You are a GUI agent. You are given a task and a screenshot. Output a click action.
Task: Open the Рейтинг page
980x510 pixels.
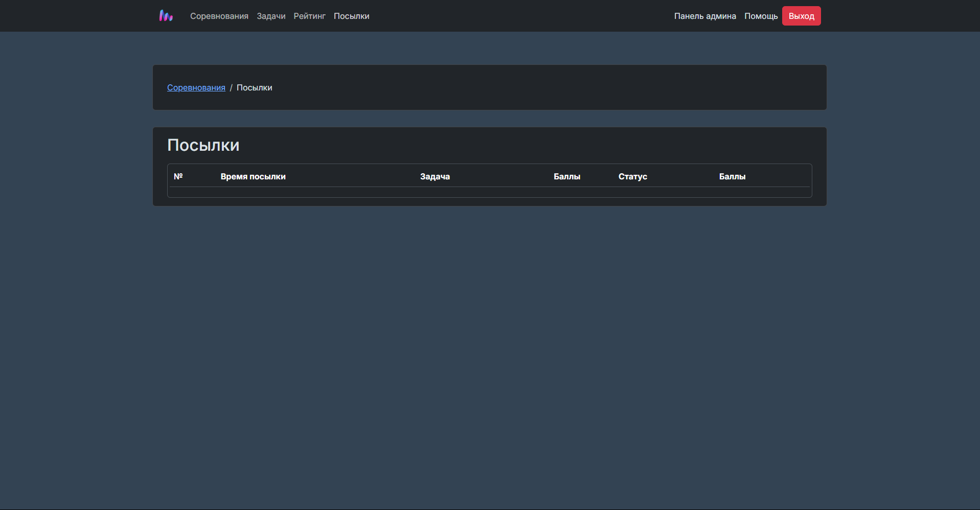tap(309, 16)
